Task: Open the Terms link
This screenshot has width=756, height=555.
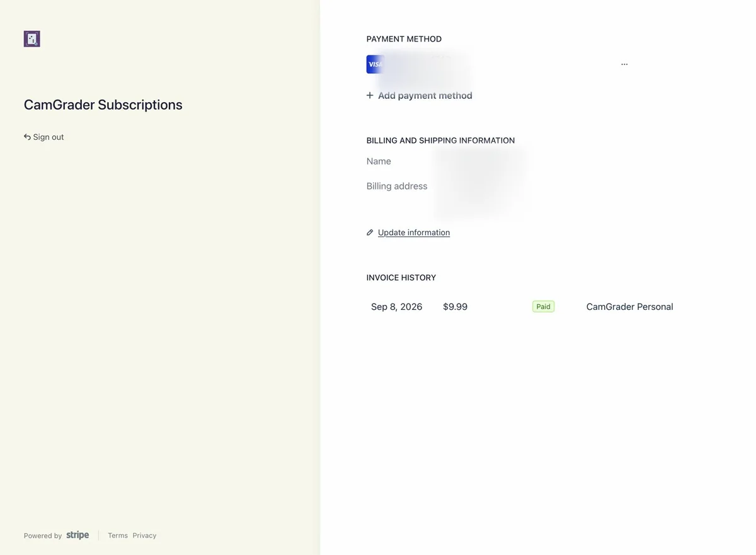Action: [118, 535]
